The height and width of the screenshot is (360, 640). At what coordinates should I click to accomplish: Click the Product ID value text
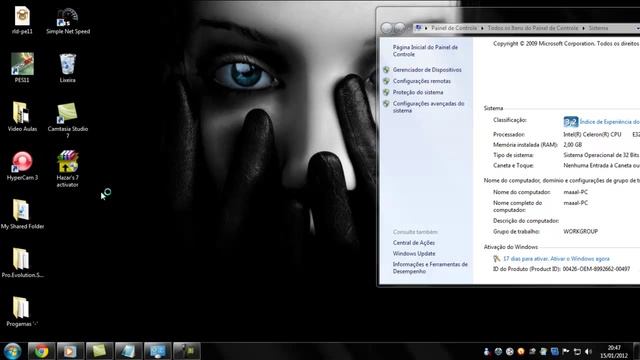(596, 269)
